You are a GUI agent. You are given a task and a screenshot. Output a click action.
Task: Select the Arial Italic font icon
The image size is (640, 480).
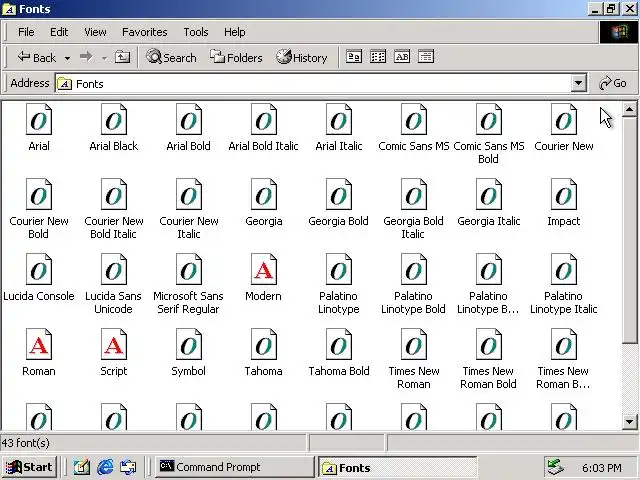(x=339, y=119)
